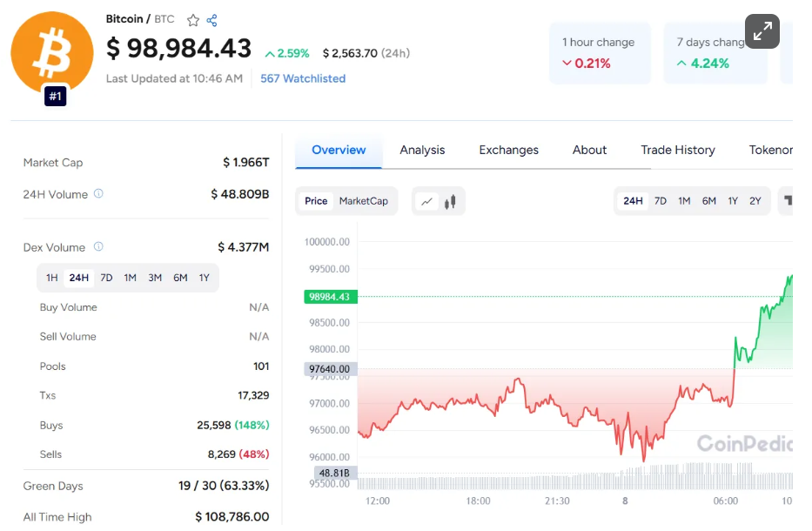
Task: Click the Txs value 17,329
Action: pyautogui.click(x=253, y=395)
